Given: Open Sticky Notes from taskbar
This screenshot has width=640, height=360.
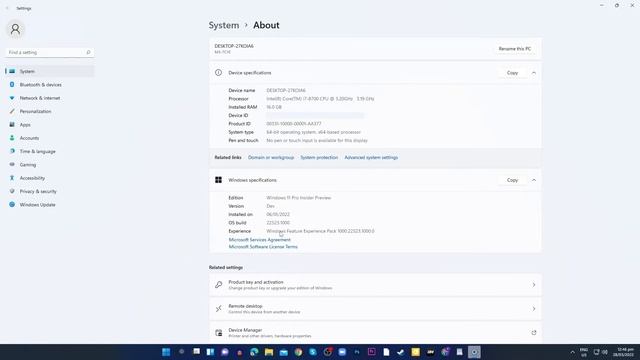Looking at the screenshot, I should point(416,352).
